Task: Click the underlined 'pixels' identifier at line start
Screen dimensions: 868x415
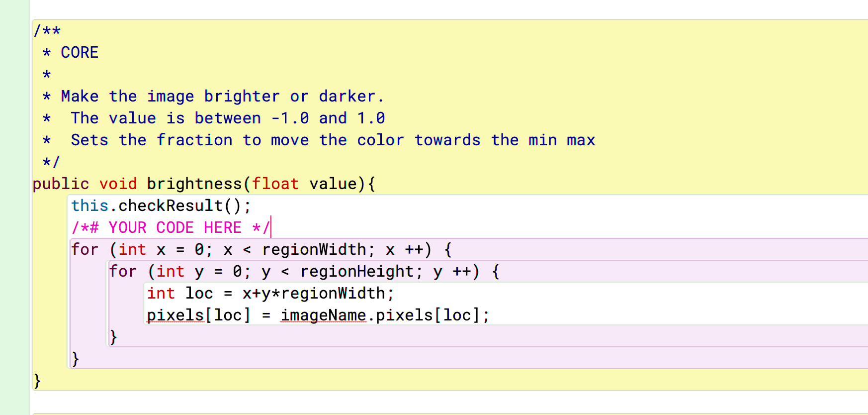Action: pyautogui.click(x=175, y=315)
